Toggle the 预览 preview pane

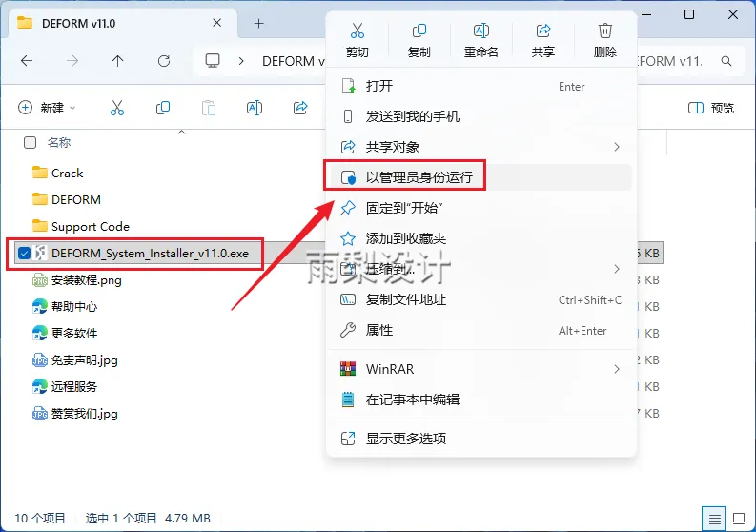pyautogui.click(x=711, y=108)
